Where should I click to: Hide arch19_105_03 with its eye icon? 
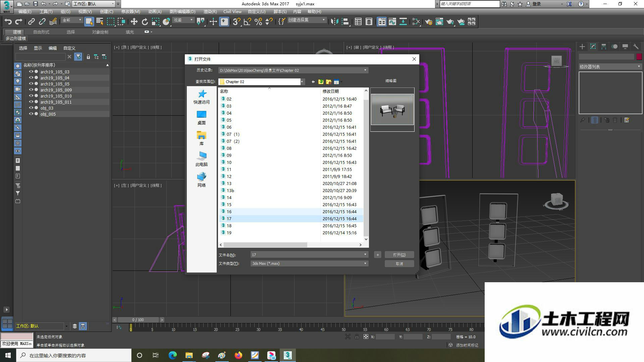click(x=31, y=72)
